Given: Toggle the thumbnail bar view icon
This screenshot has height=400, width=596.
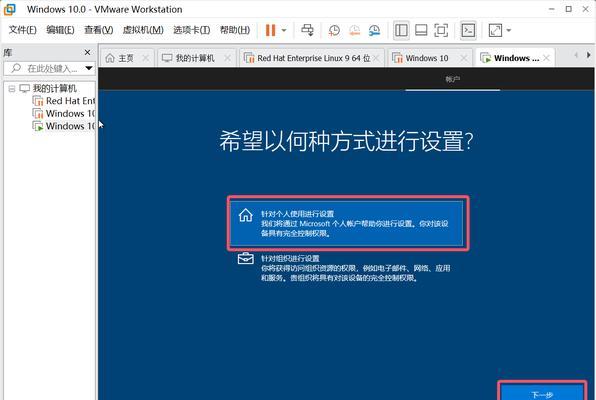Looking at the screenshot, I should pos(421,30).
